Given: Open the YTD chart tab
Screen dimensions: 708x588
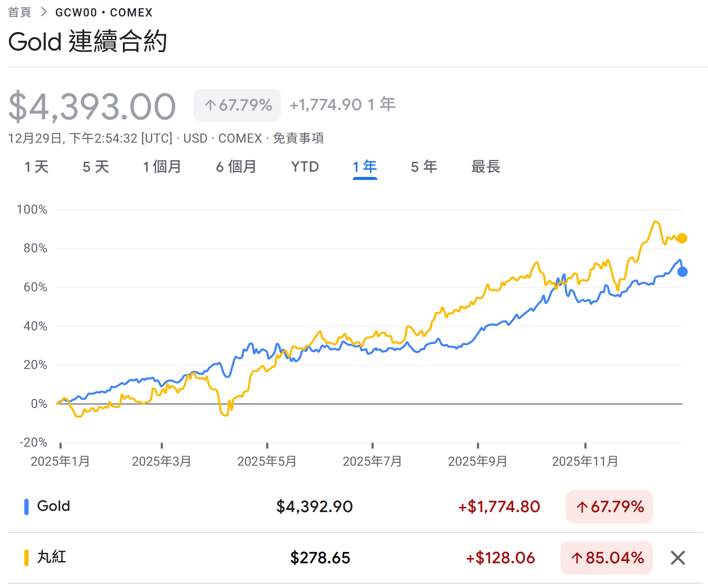Looking at the screenshot, I should click(x=305, y=167).
